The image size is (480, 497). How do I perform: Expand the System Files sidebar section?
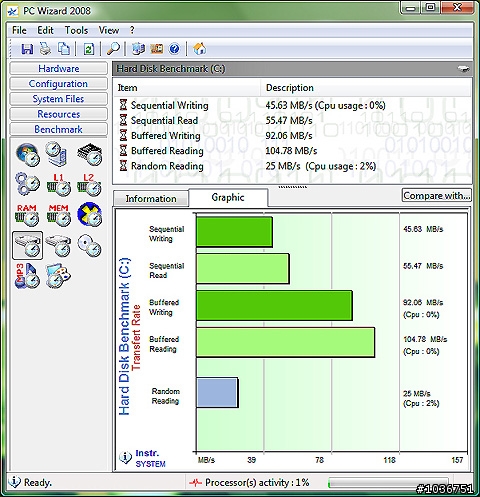[59, 99]
